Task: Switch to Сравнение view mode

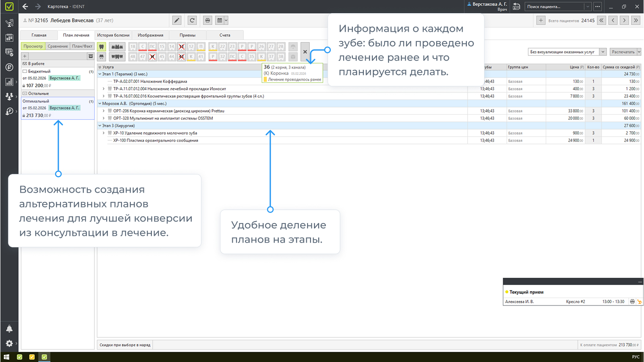Action: pos(58,46)
